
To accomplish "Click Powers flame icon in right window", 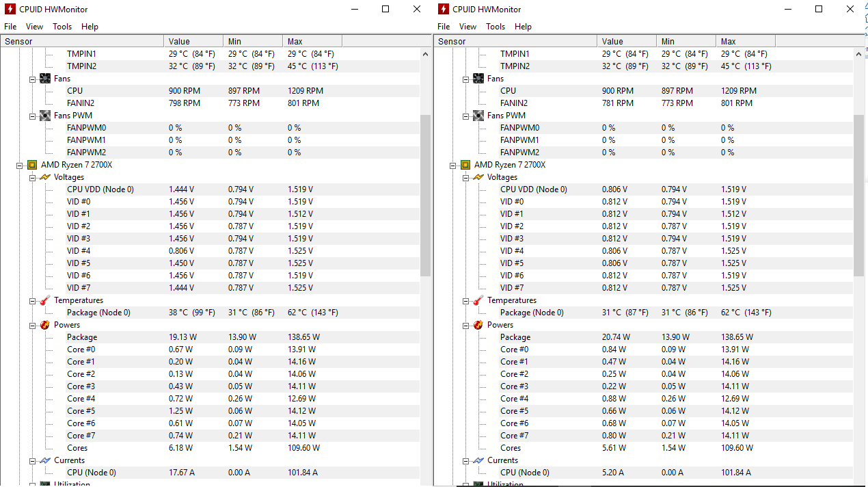I will [x=478, y=325].
